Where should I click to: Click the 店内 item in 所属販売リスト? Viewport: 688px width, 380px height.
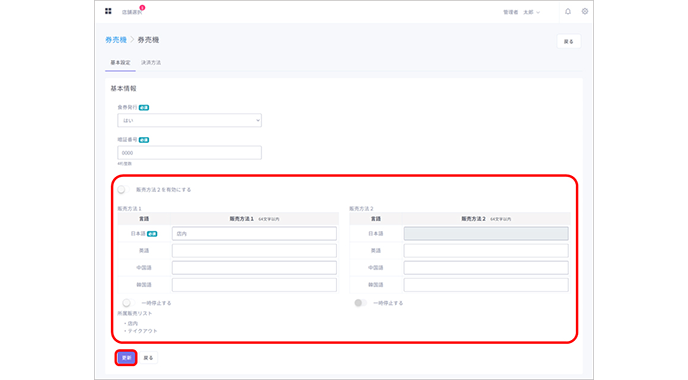coord(133,323)
